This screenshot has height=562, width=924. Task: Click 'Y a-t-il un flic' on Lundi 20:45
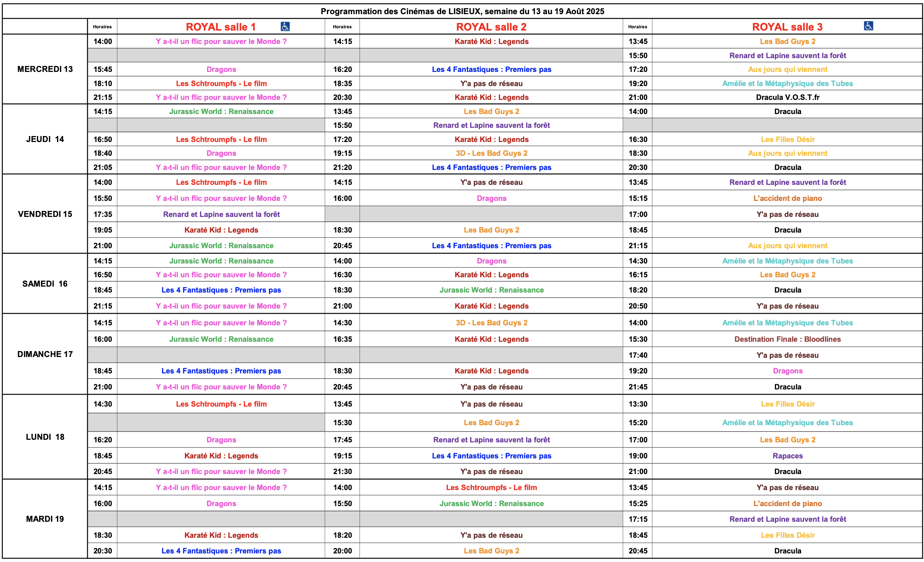pyautogui.click(x=221, y=471)
